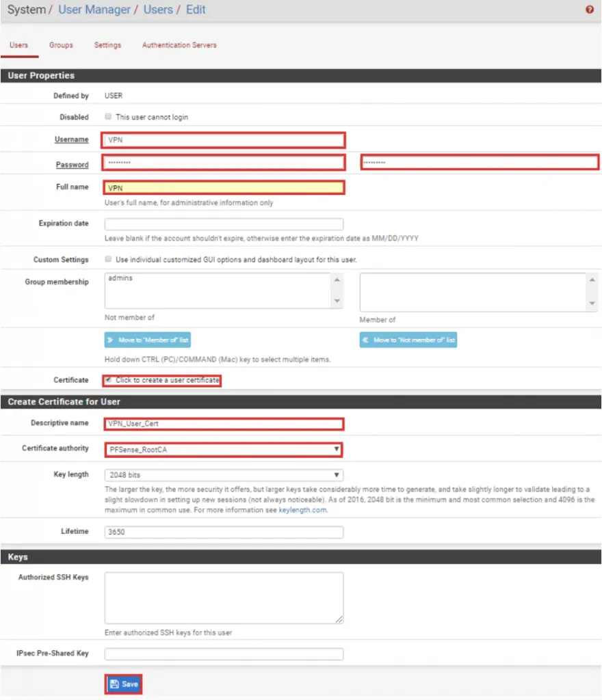Click the red help question mark icon
602x700 pixels.
click(590, 10)
